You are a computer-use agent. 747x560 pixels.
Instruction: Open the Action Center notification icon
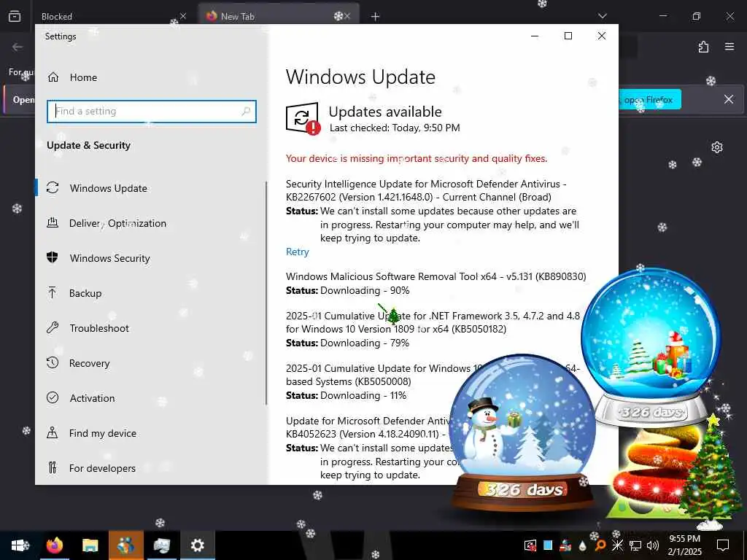pyautogui.click(x=723, y=545)
